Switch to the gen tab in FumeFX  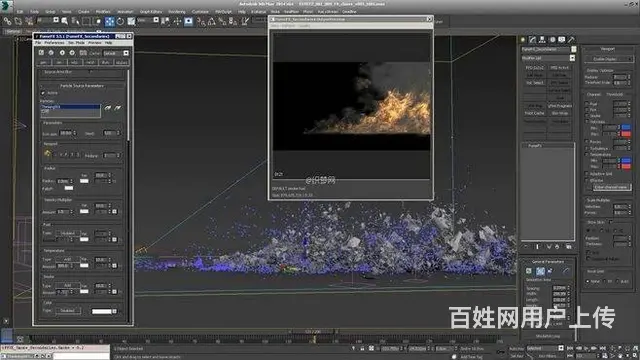coord(44,62)
